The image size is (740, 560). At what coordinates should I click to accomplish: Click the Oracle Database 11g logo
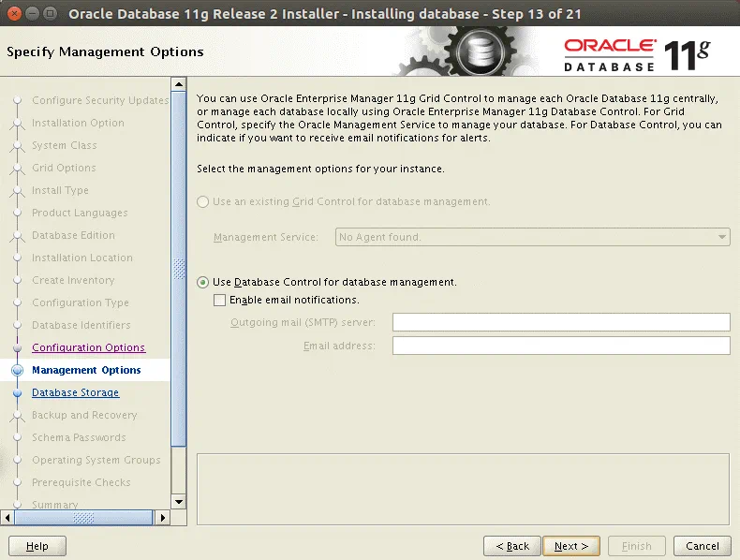(637, 53)
